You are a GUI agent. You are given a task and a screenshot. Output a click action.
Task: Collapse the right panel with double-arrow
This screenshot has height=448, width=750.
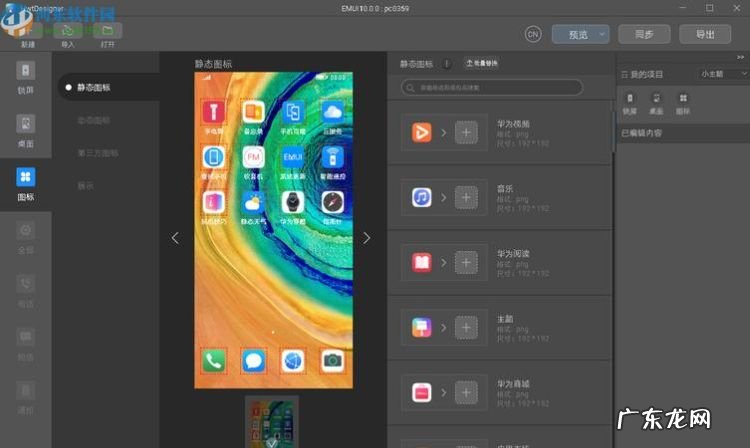(x=740, y=57)
